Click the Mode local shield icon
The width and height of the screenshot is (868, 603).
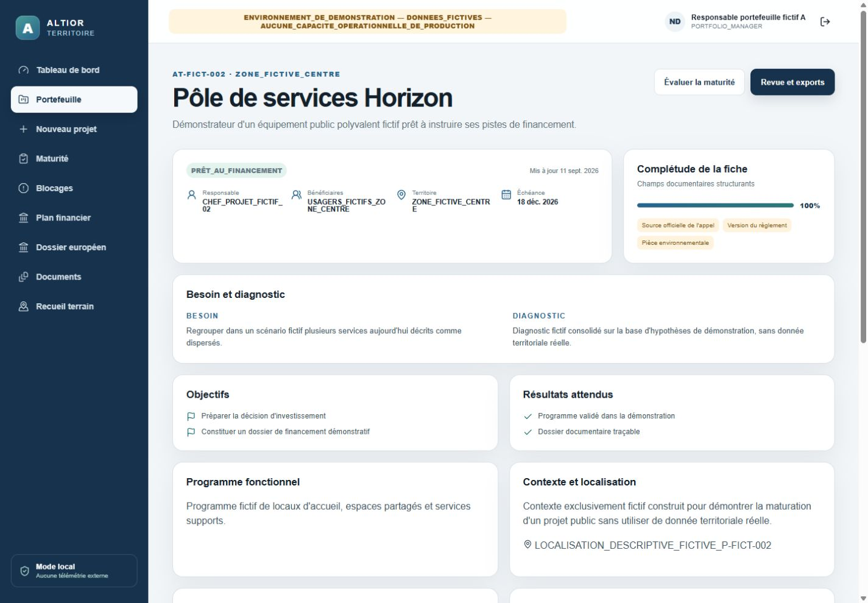25,571
